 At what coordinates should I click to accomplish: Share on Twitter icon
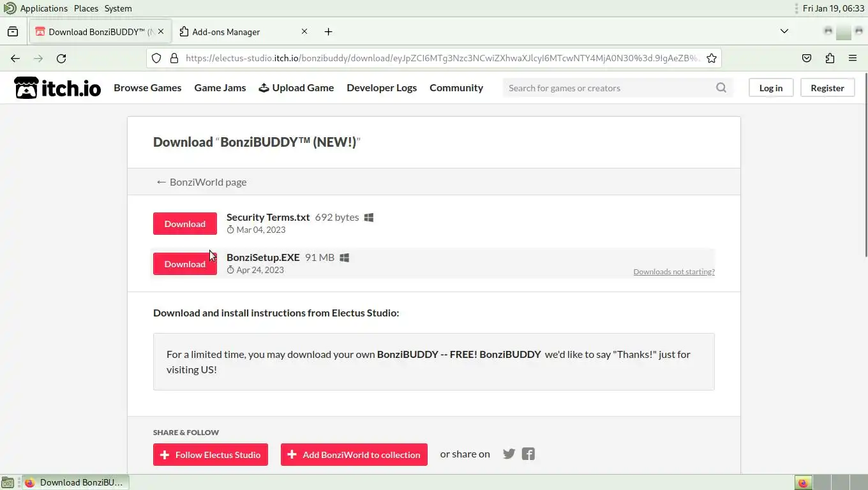click(509, 454)
